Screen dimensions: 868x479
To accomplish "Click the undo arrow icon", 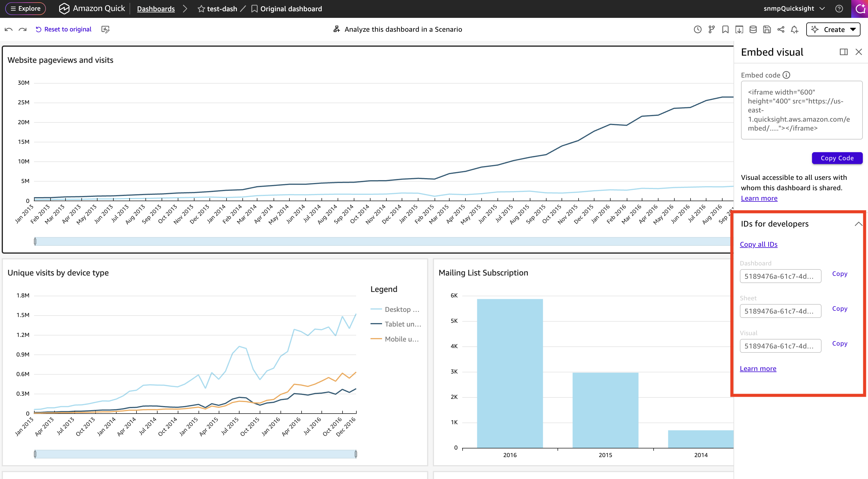I will (x=9, y=29).
